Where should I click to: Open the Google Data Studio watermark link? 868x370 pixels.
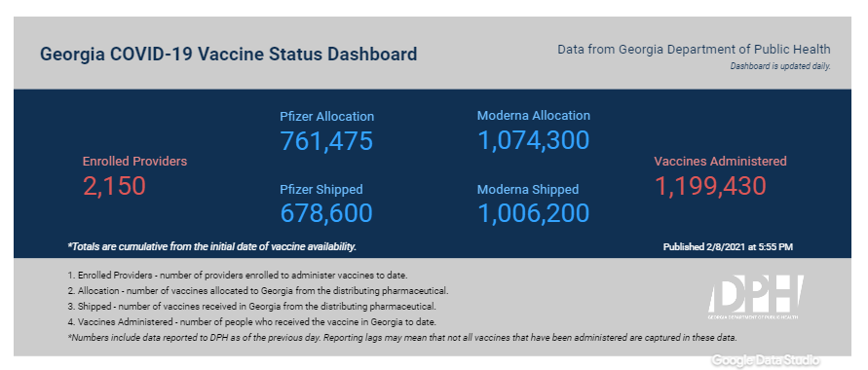(x=766, y=360)
